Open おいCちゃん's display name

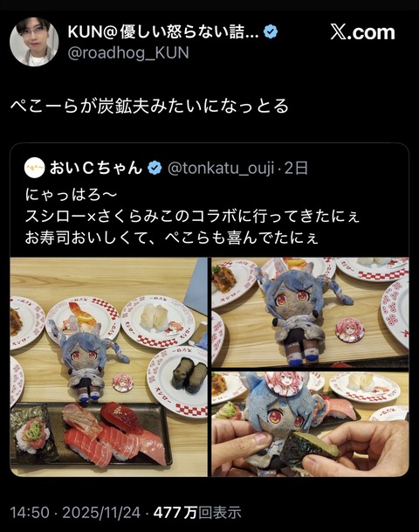[x=96, y=168]
